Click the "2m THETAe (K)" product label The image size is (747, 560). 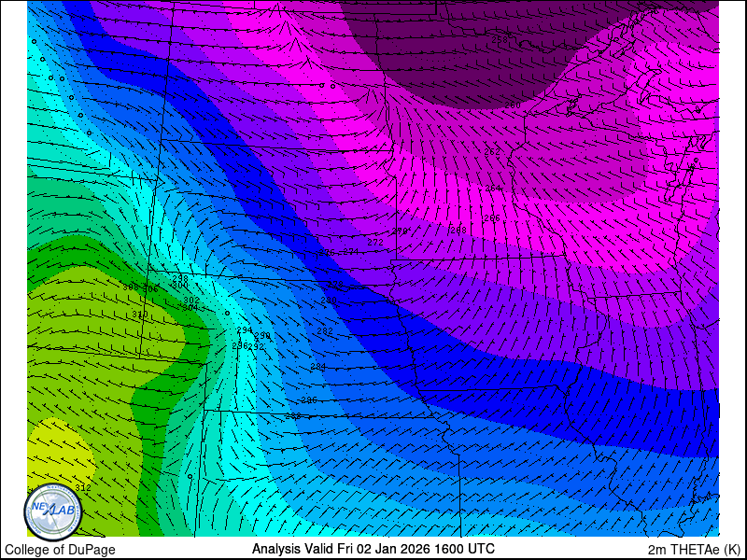695,550
